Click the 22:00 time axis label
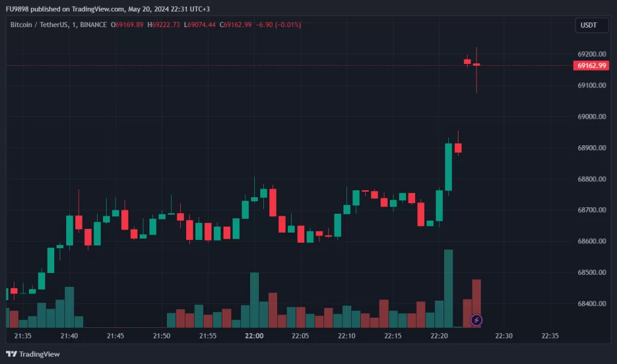 pyautogui.click(x=254, y=336)
